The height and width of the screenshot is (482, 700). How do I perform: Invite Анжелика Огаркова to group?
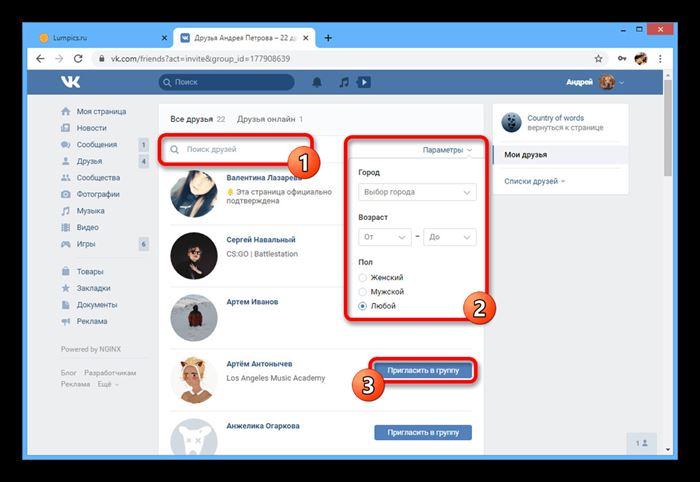[423, 432]
